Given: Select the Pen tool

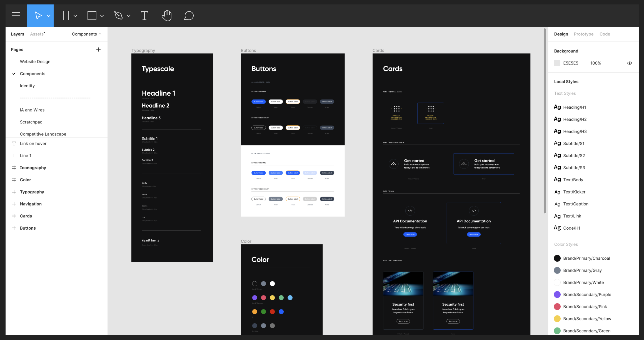Looking at the screenshot, I should click(x=119, y=16).
